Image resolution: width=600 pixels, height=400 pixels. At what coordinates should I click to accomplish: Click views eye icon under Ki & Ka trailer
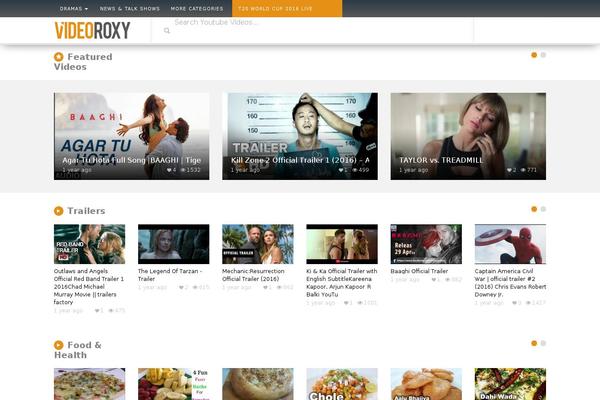360,303
